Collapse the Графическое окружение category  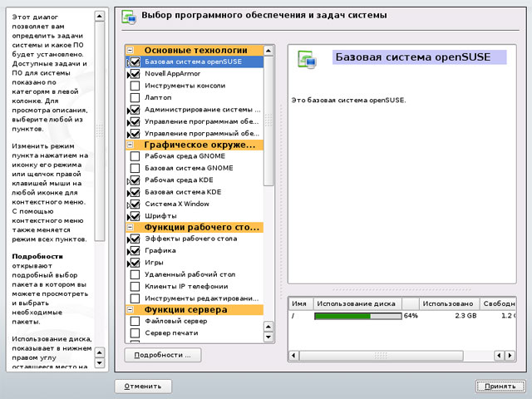point(130,145)
